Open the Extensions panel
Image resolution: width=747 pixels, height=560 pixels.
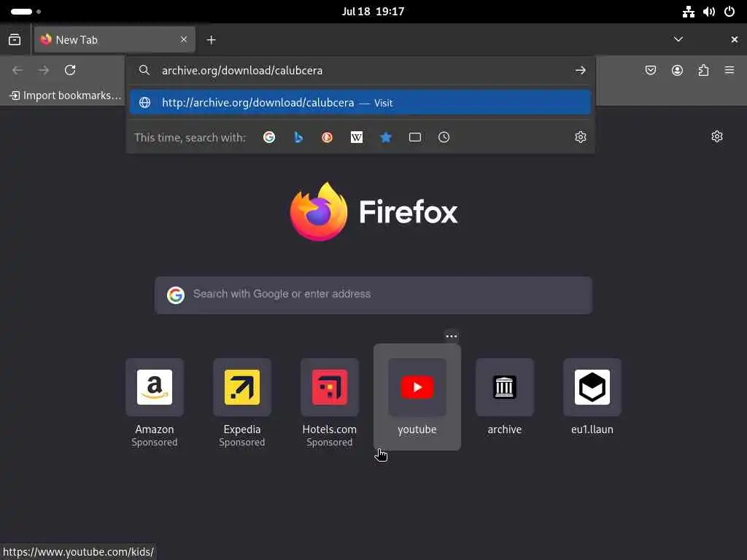(703, 71)
